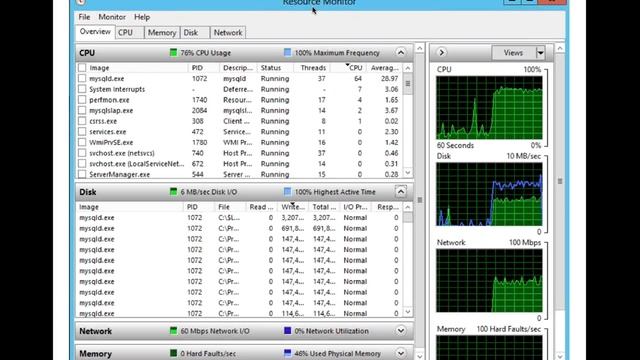Screen dimensions: 640x360
Task: Check the mysqld.exe process checkbox
Action: (x=82, y=78)
